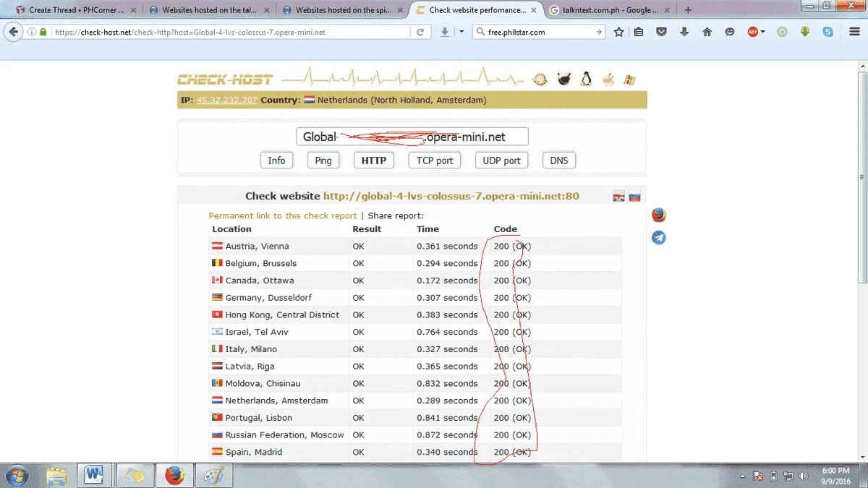Viewport: 868px width, 488px height.
Task: Click the Apple logo icon in header
Action: [608, 79]
